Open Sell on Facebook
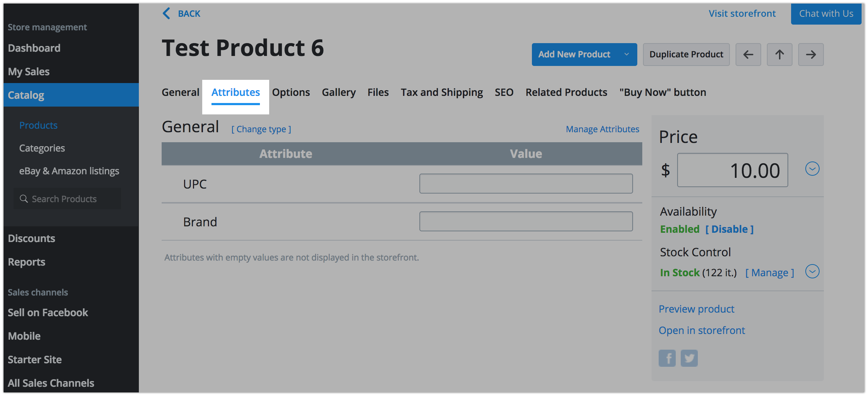Viewport: 868px width, 396px height. point(48,313)
